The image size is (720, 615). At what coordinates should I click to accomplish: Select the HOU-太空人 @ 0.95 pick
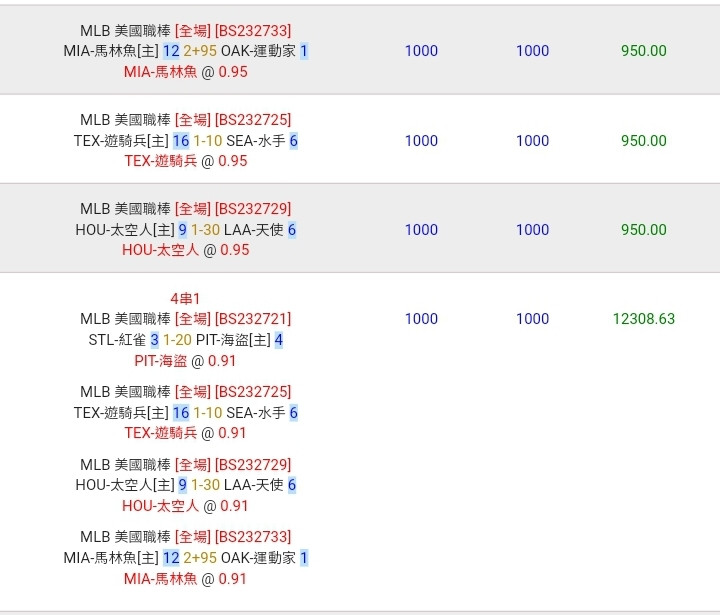tap(185, 250)
